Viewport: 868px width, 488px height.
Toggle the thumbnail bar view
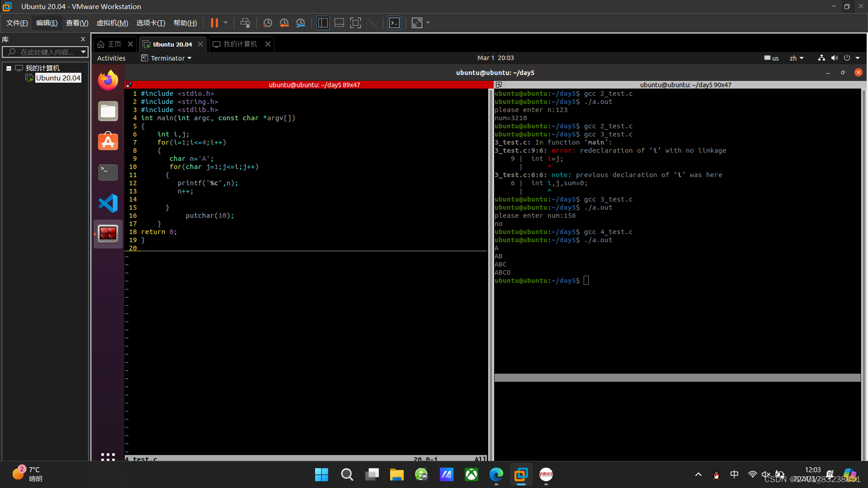click(339, 23)
